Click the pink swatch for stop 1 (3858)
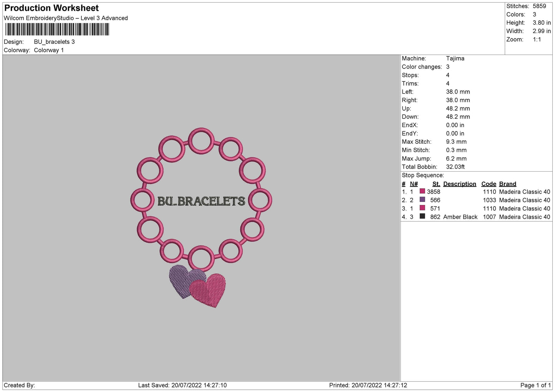Screen dimensions: 555x392 pyautogui.click(x=422, y=191)
